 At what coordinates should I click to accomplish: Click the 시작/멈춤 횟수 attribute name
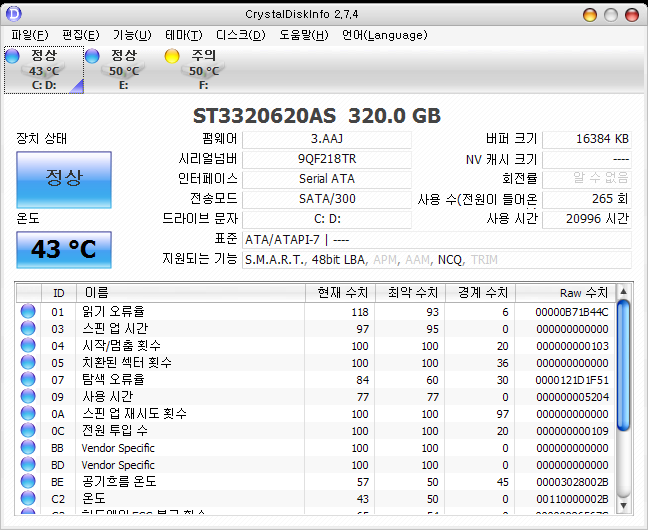(x=122, y=346)
